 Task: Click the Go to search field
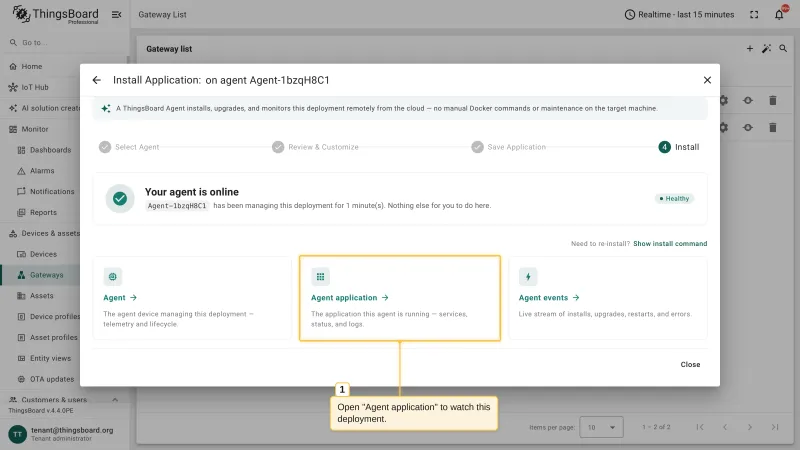click(64, 42)
